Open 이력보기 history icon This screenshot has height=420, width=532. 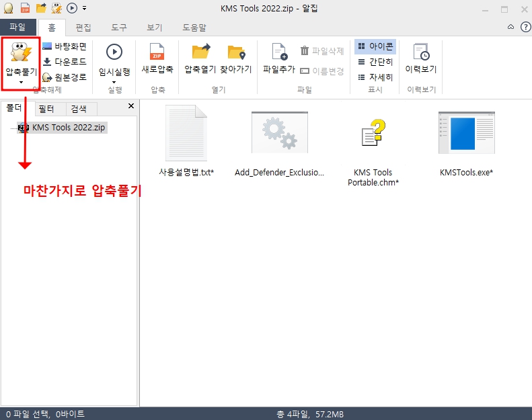(421, 52)
